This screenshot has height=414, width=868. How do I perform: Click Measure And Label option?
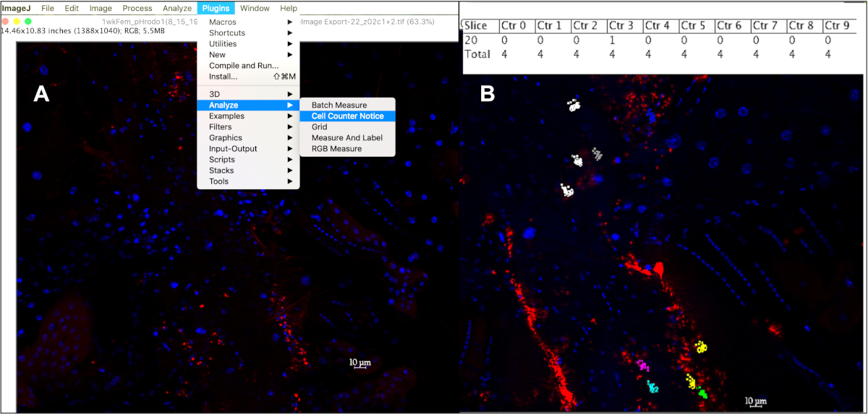[346, 138]
